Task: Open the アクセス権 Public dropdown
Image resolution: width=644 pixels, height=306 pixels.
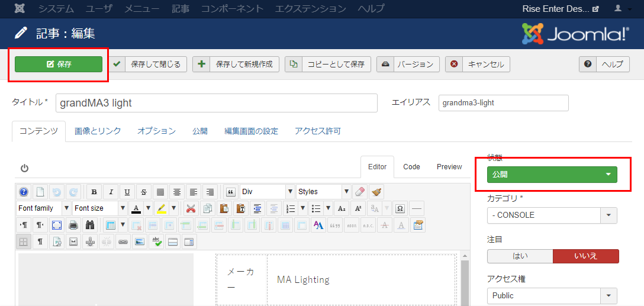Action: point(552,296)
